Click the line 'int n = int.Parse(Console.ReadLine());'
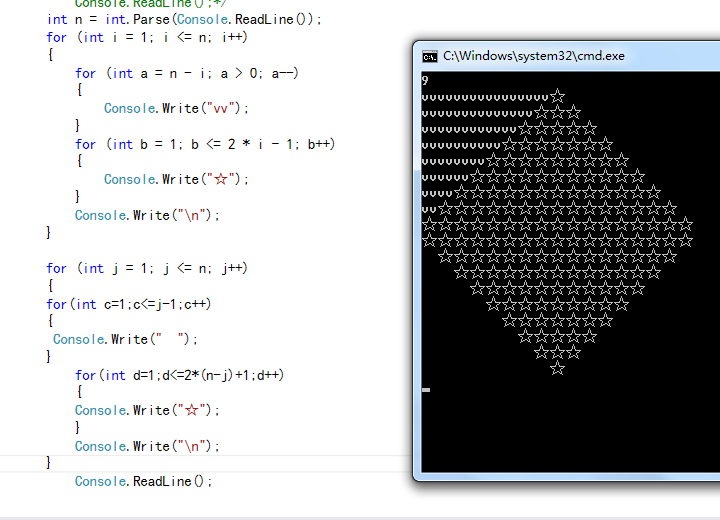The height and width of the screenshot is (520, 720). pos(184,19)
